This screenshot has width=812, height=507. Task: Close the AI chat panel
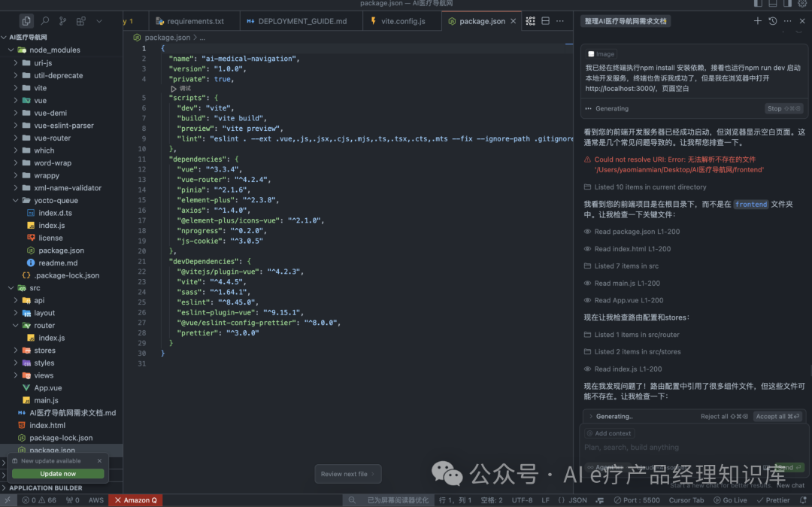coord(802,21)
